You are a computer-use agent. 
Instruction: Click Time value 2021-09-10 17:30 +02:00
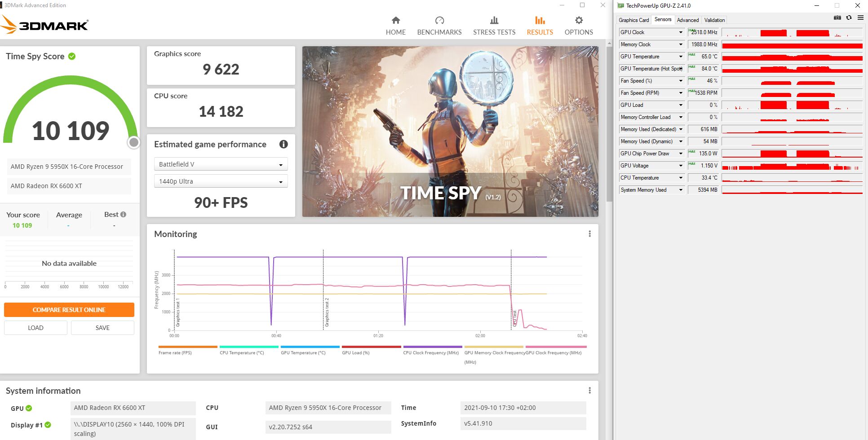pyautogui.click(x=523, y=408)
